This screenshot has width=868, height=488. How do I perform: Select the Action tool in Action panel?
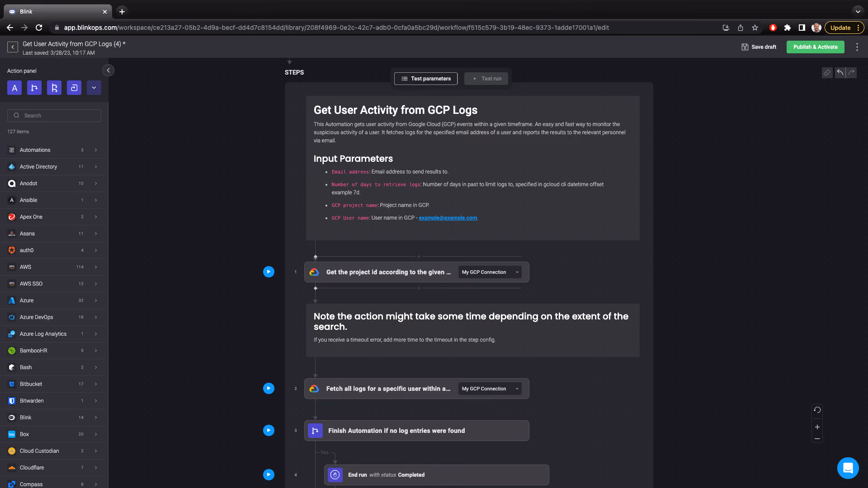[x=14, y=88]
